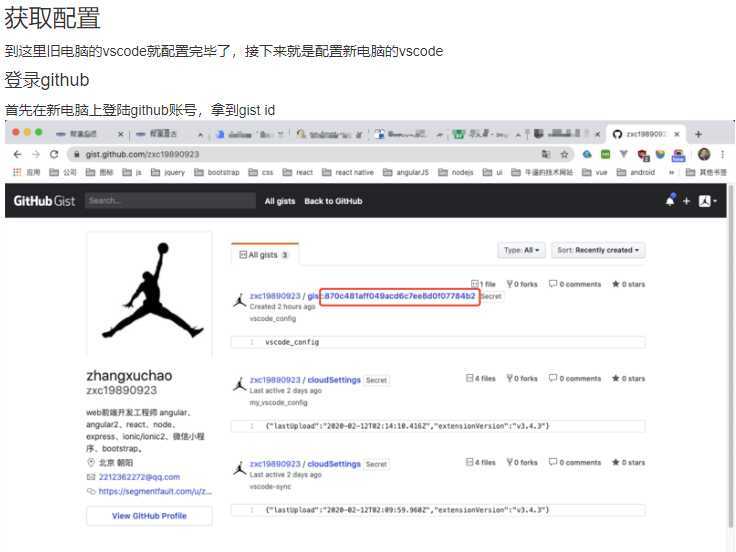Click the plus icon to create gist
Image resolution: width=736 pixels, height=552 pixels.
[x=686, y=201]
